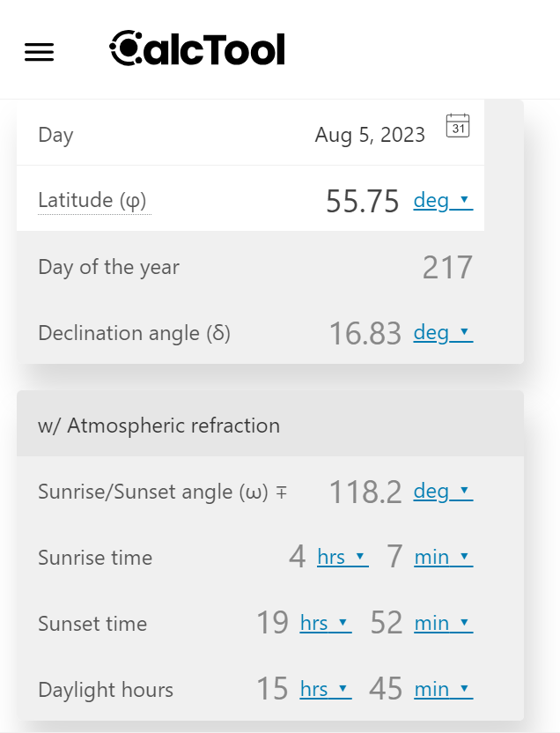Open the hamburger navigation menu

click(x=40, y=52)
